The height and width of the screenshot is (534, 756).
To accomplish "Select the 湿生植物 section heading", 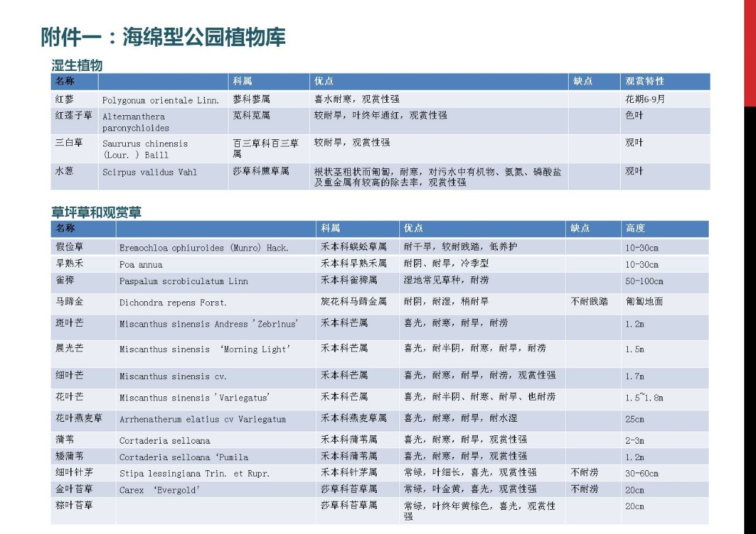I will [77, 65].
